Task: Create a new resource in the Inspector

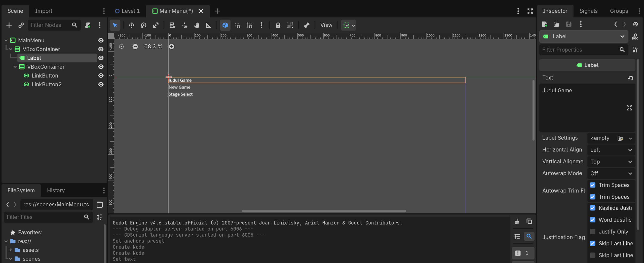Action: point(545,24)
